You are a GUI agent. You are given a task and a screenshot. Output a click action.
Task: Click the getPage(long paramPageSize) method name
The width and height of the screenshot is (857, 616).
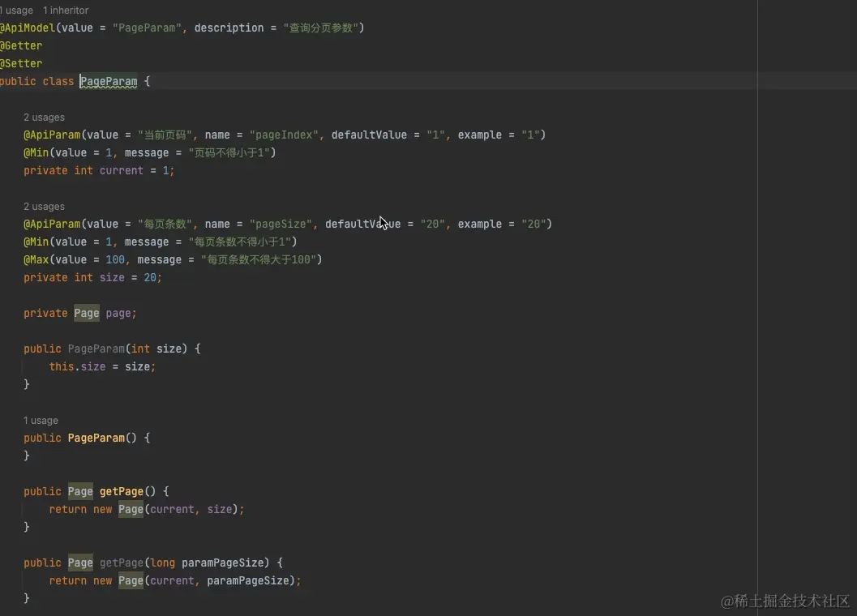pos(122,563)
